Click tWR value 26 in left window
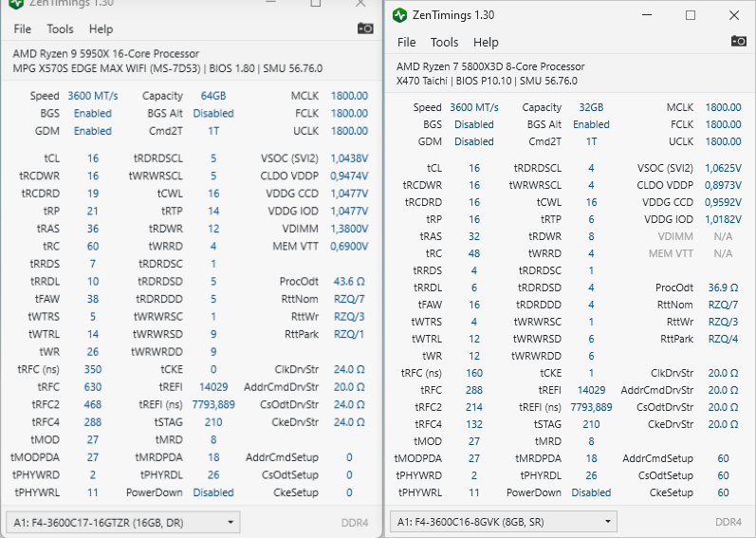Screen dimensions: 756x538 pyautogui.click(x=93, y=351)
